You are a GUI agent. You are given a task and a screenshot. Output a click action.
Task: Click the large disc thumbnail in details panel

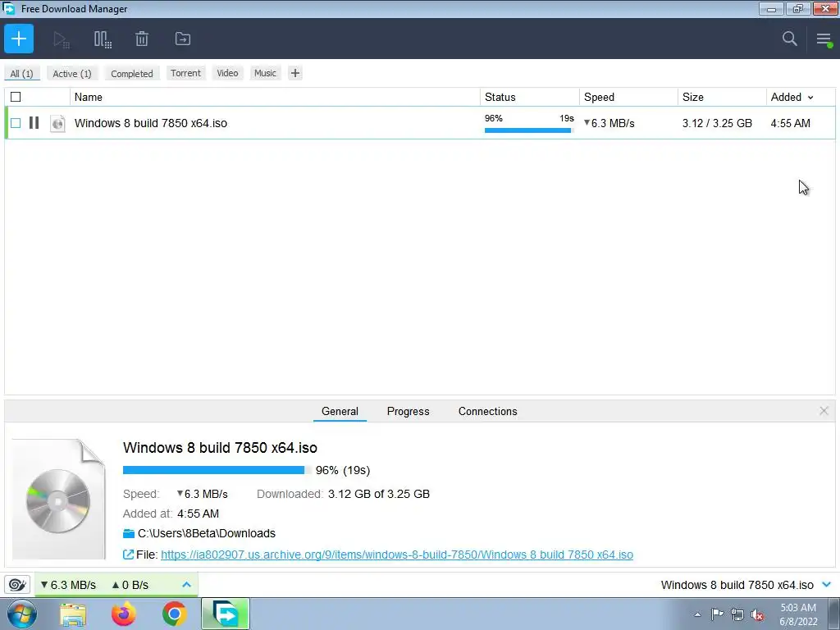58,500
